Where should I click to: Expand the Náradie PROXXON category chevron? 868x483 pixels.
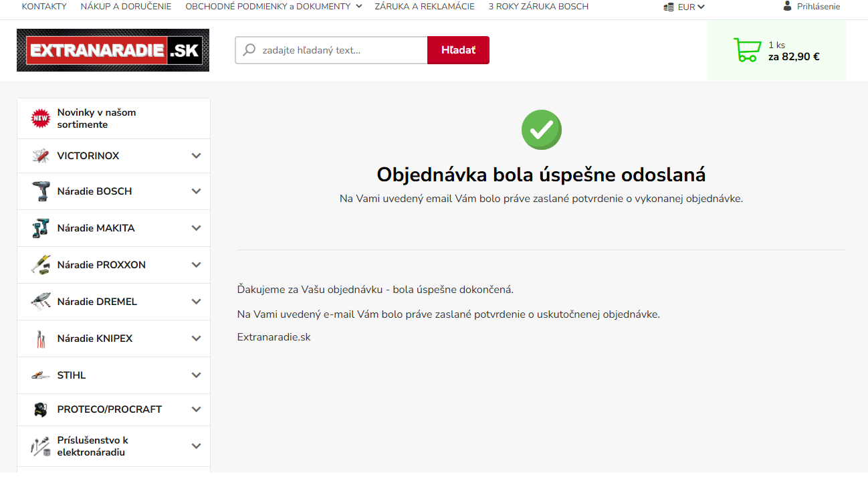click(196, 265)
